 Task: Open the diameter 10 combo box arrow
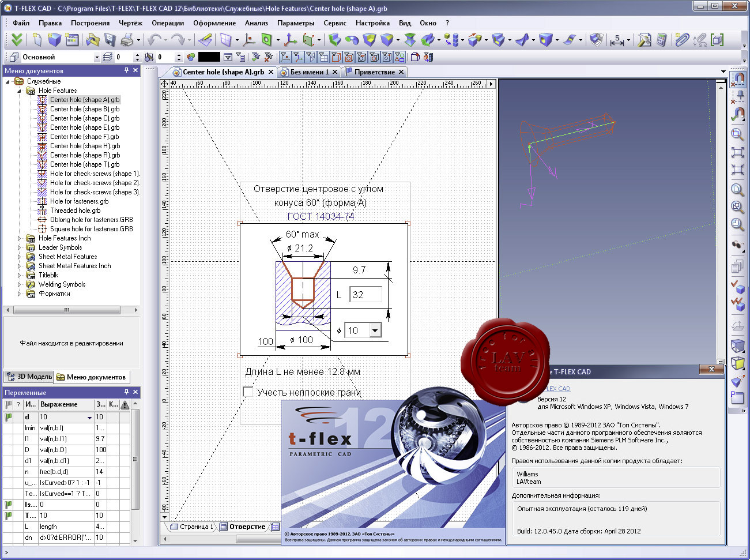(x=375, y=330)
